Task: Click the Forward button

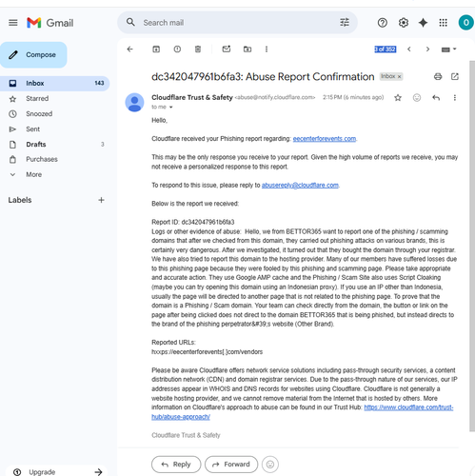Action: 231,465
